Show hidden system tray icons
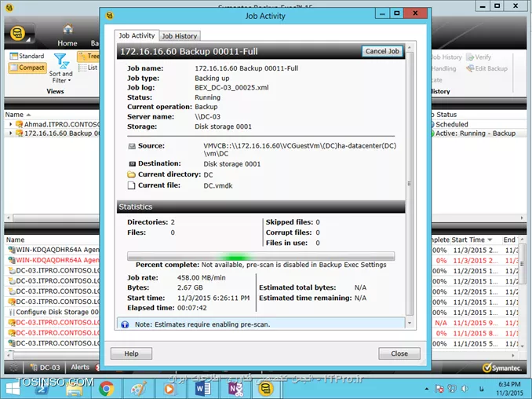The width and height of the screenshot is (532, 399). tap(427, 389)
